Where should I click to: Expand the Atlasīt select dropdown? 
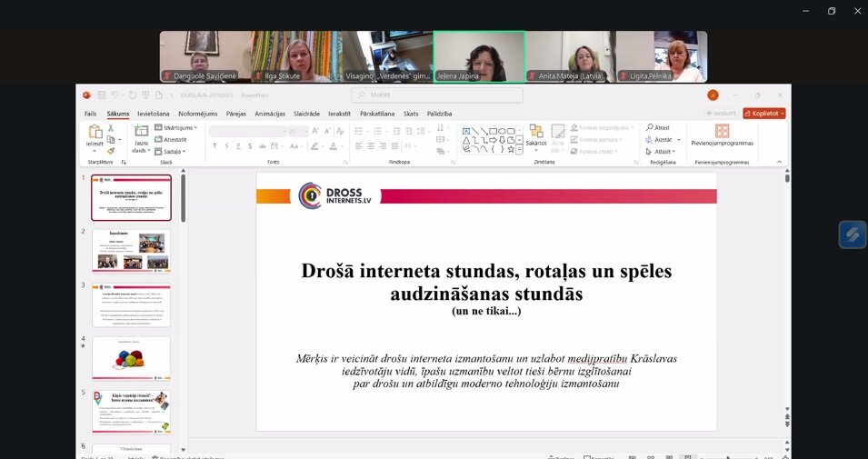(x=661, y=151)
